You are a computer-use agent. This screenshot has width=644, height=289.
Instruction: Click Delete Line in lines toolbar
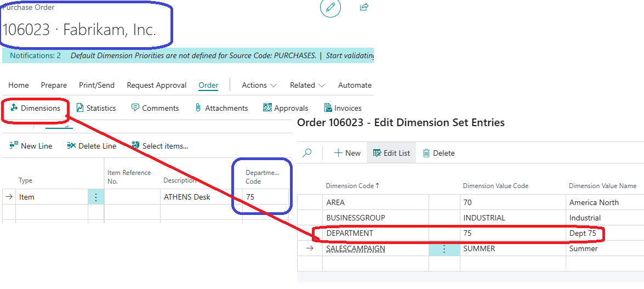coord(92,145)
